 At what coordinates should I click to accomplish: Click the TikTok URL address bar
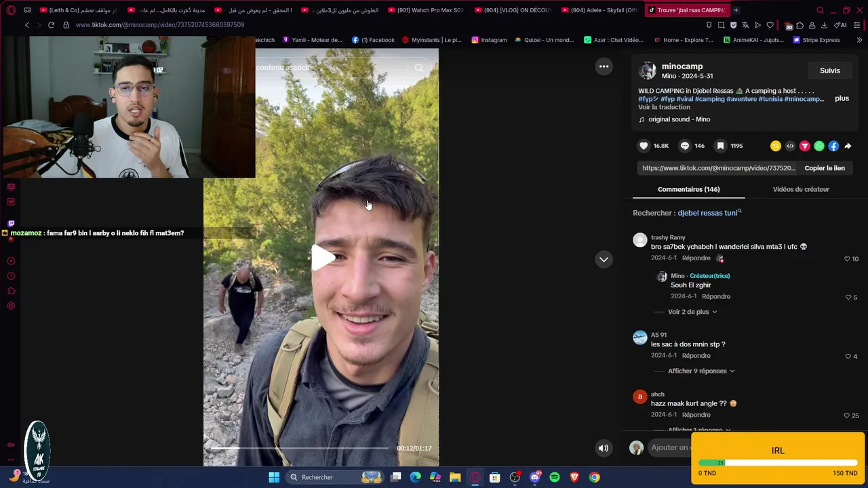[x=160, y=25]
